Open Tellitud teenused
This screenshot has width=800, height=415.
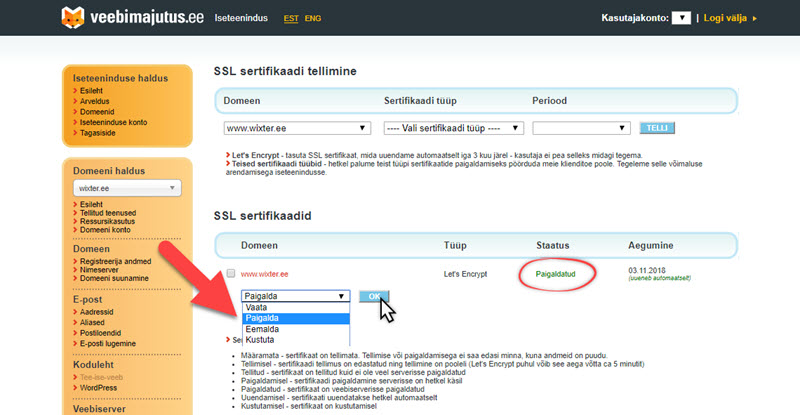[x=108, y=213]
